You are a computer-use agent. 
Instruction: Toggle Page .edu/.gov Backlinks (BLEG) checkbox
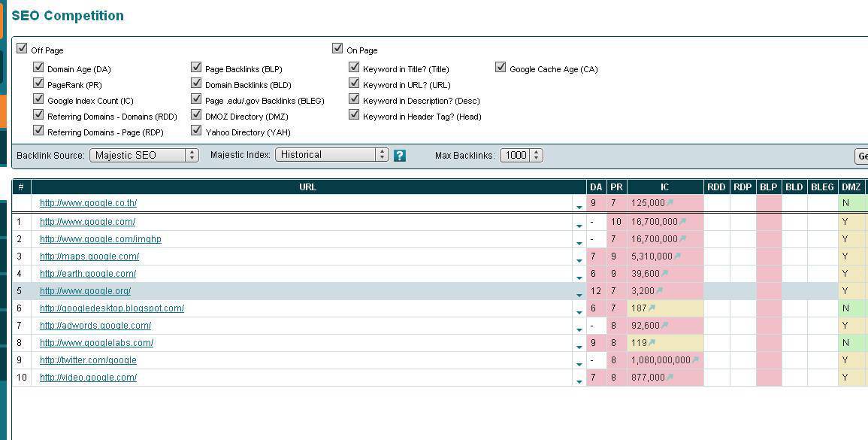click(196, 99)
